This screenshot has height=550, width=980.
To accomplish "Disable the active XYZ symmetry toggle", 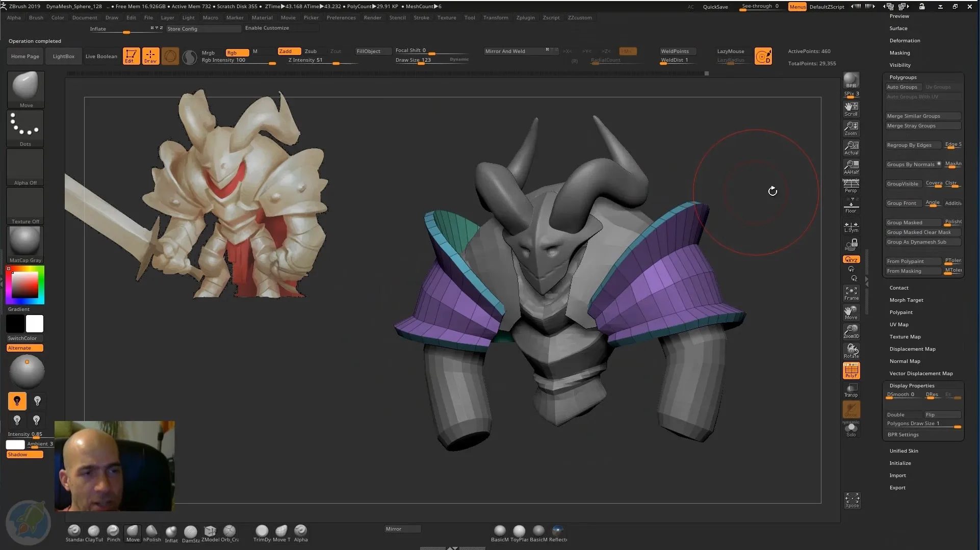I will (x=850, y=259).
